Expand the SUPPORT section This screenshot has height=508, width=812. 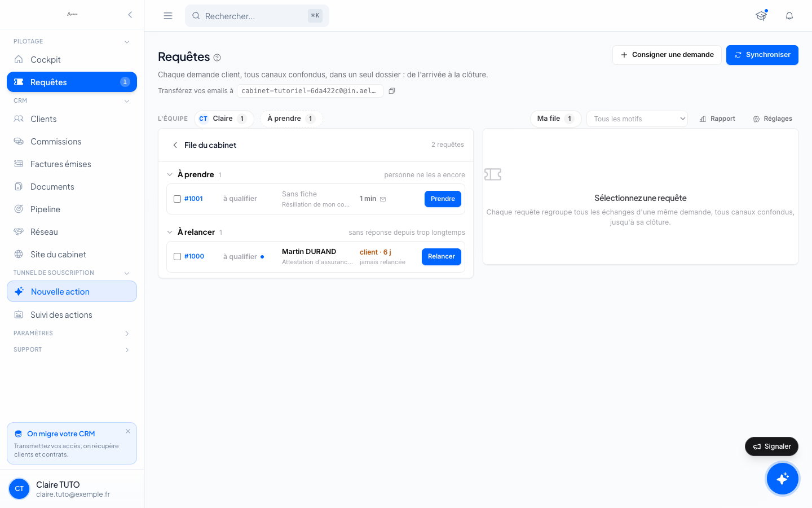[127, 350]
